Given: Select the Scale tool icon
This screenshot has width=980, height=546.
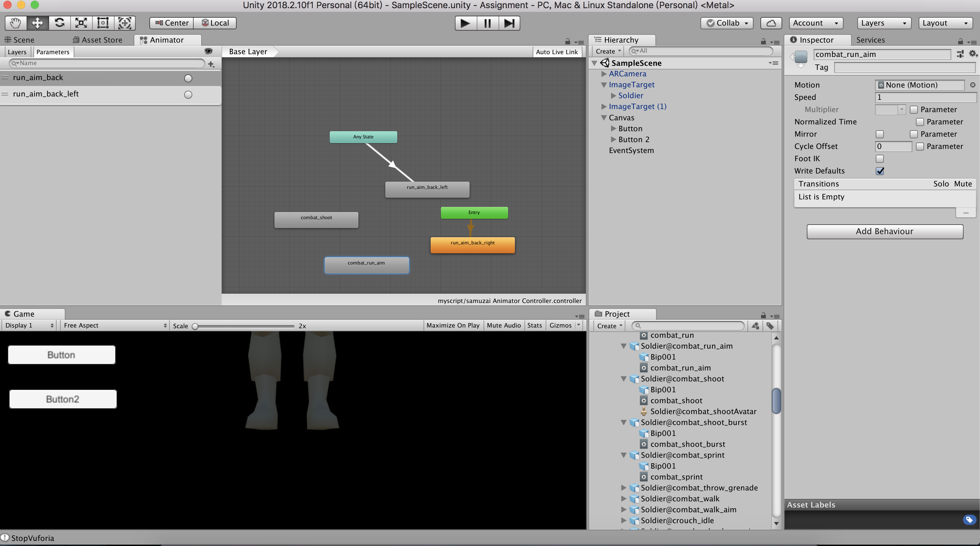Looking at the screenshot, I should [x=81, y=23].
